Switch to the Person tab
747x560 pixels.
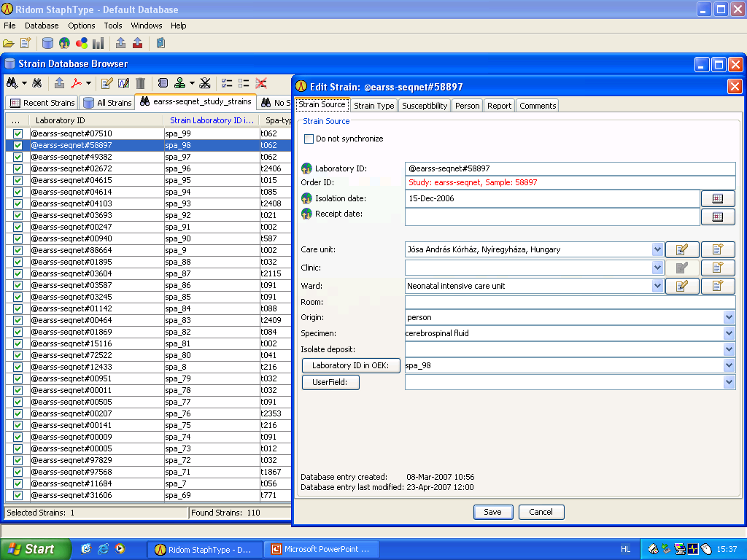468,106
